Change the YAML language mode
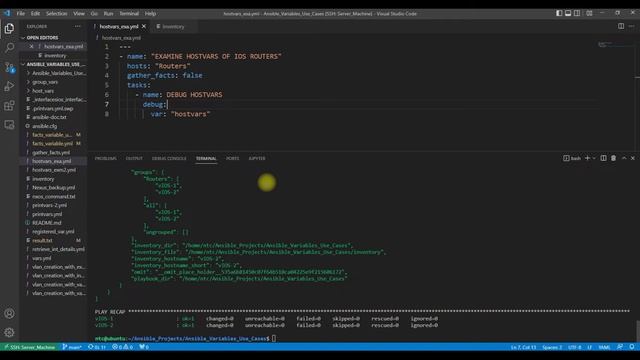 point(604,347)
